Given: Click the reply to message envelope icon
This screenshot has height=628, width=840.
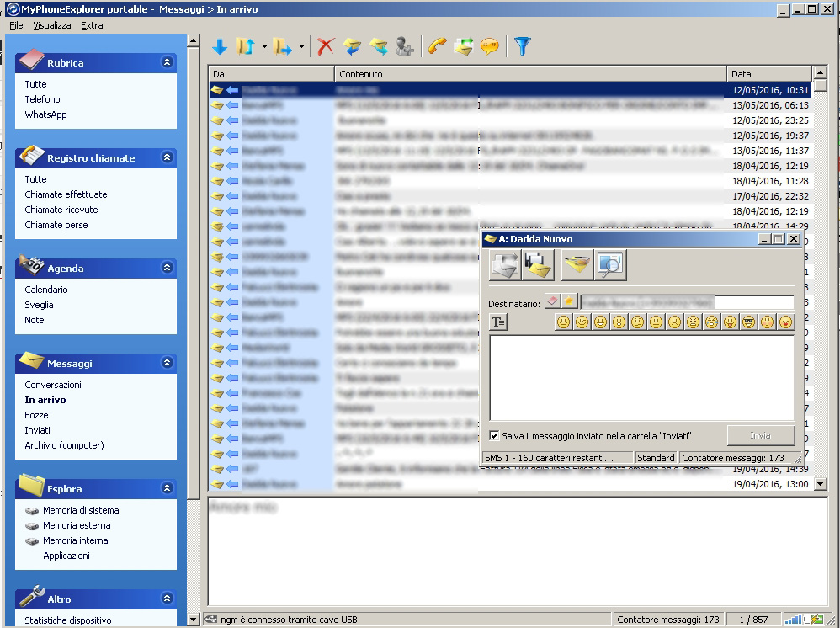Looking at the screenshot, I should click(352, 46).
